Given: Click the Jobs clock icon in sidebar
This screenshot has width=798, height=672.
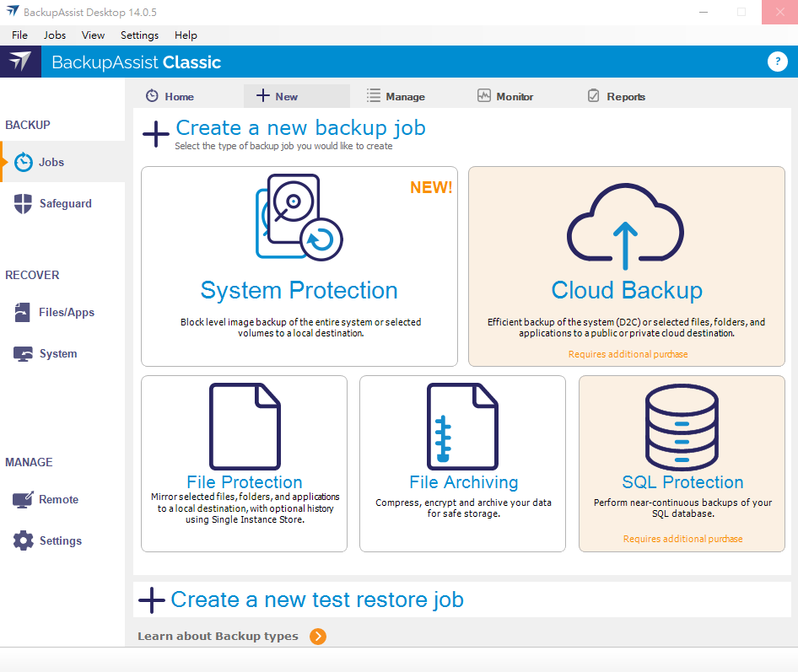Looking at the screenshot, I should [24, 162].
